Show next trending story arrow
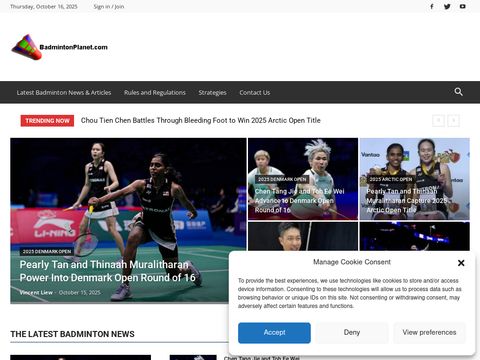The height and width of the screenshot is (360, 480). [453, 120]
